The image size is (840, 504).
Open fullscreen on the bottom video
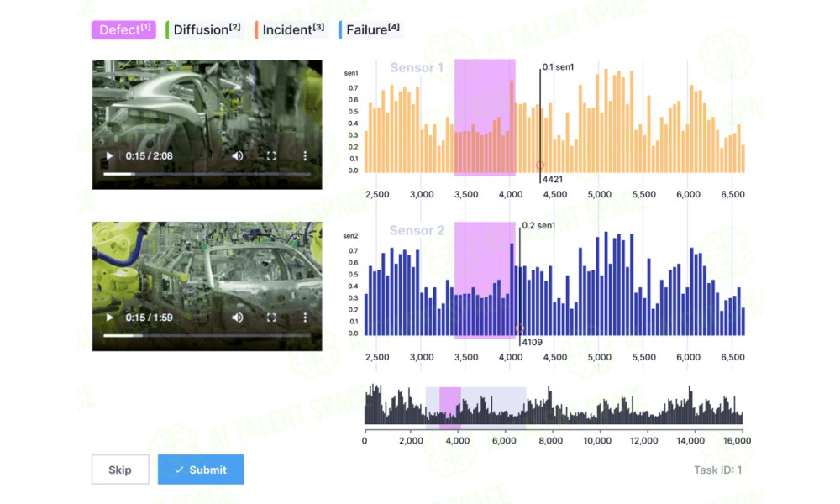tap(271, 318)
